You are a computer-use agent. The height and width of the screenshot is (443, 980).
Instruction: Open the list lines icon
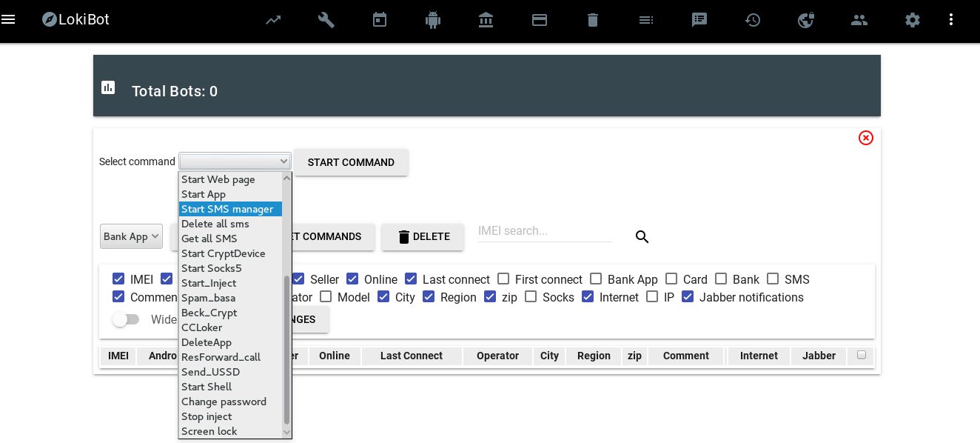[646, 21]
